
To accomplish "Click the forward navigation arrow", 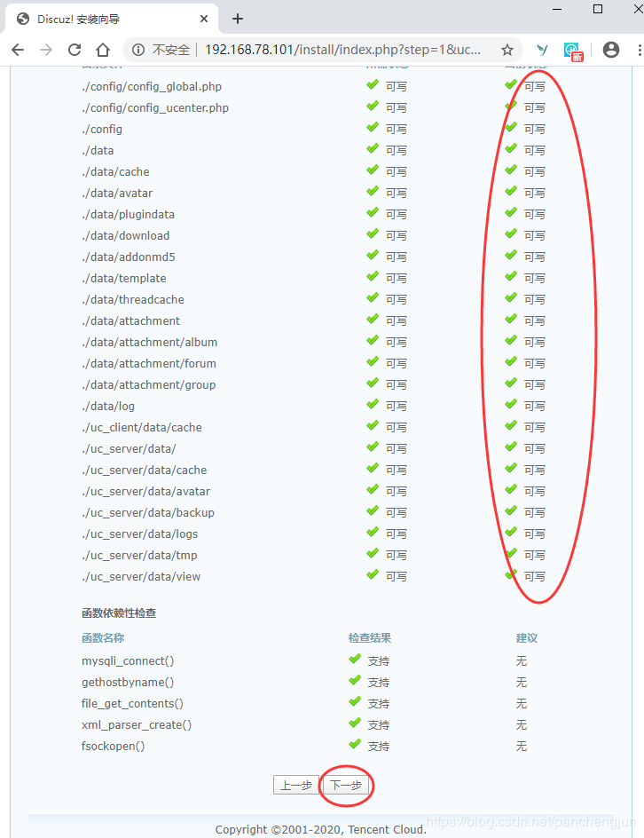I will click(46, 50).
